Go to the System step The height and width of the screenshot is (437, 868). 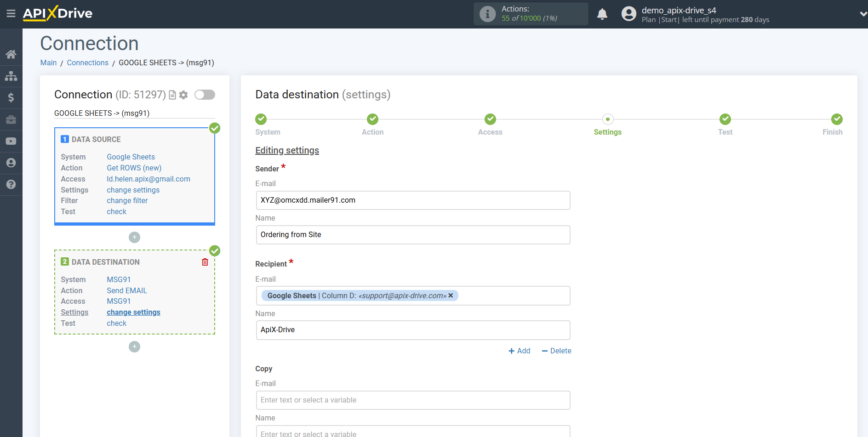pyautogui.click(x=261, y=119)
